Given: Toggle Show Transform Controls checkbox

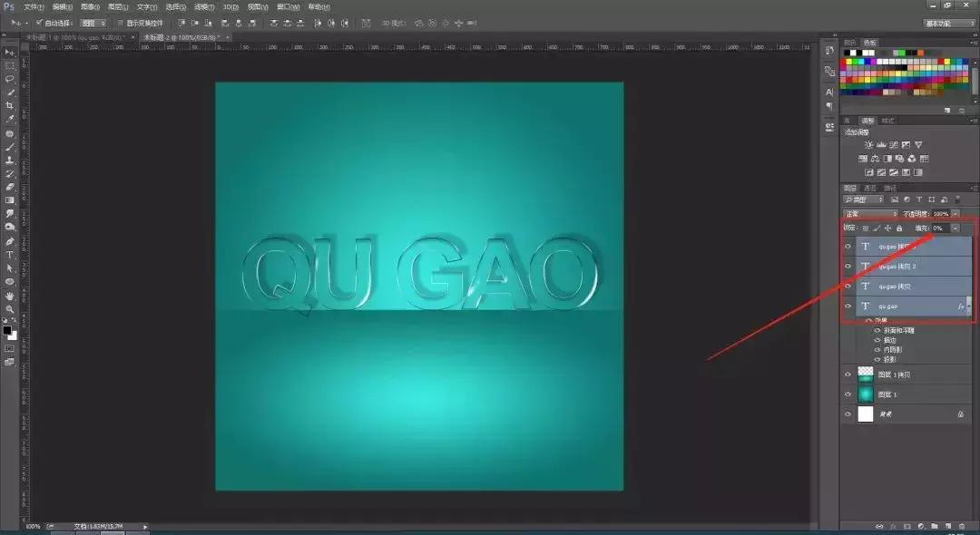Looking at the screenshot, I should 121,23.
